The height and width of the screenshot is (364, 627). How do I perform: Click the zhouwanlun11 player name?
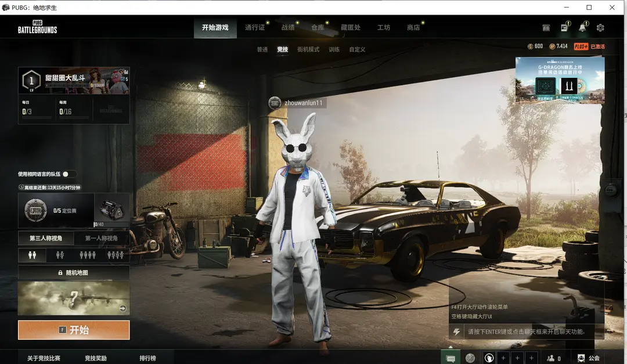click(x=303, y=103)
